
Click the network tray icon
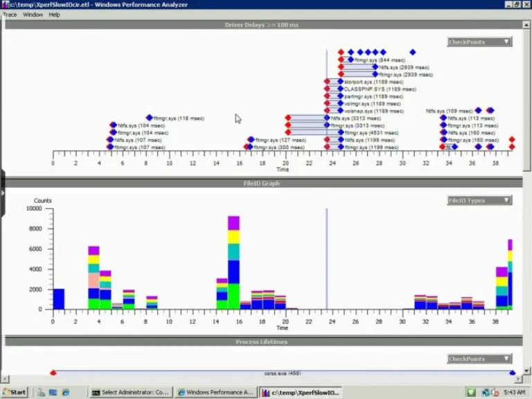click(486, 393)
